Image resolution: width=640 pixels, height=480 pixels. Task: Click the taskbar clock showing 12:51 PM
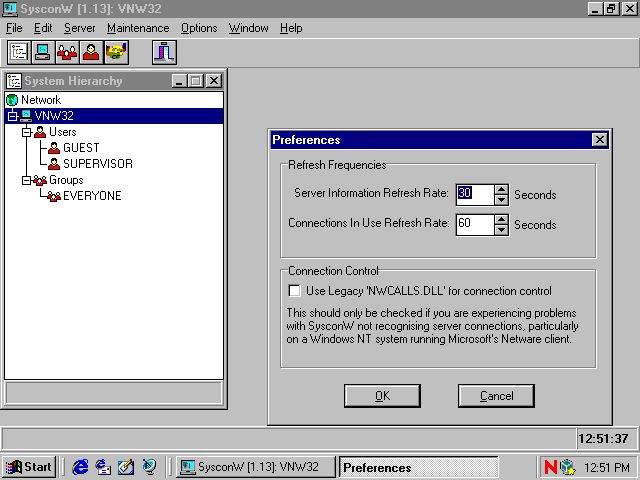coord(607,467)
